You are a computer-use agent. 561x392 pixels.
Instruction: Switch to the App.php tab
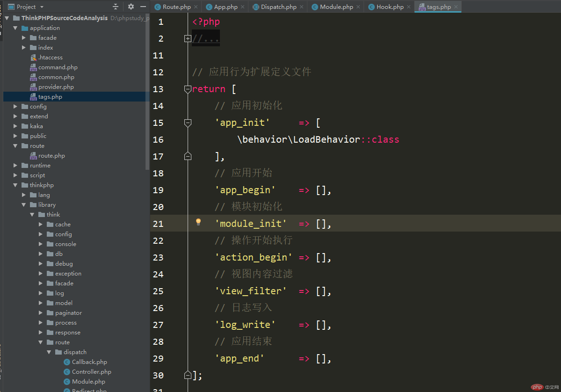pos(226,7)
